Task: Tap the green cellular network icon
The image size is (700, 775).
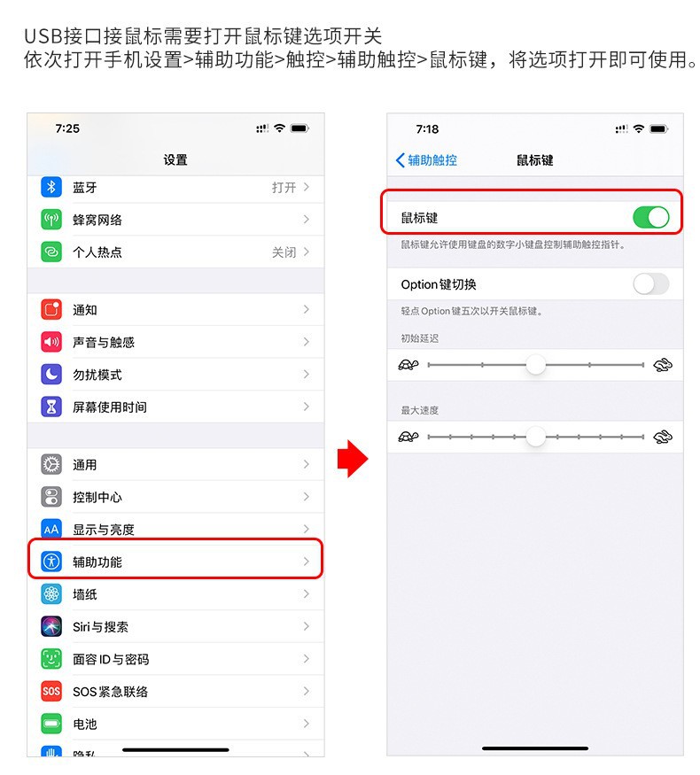Action: (51, 220)
